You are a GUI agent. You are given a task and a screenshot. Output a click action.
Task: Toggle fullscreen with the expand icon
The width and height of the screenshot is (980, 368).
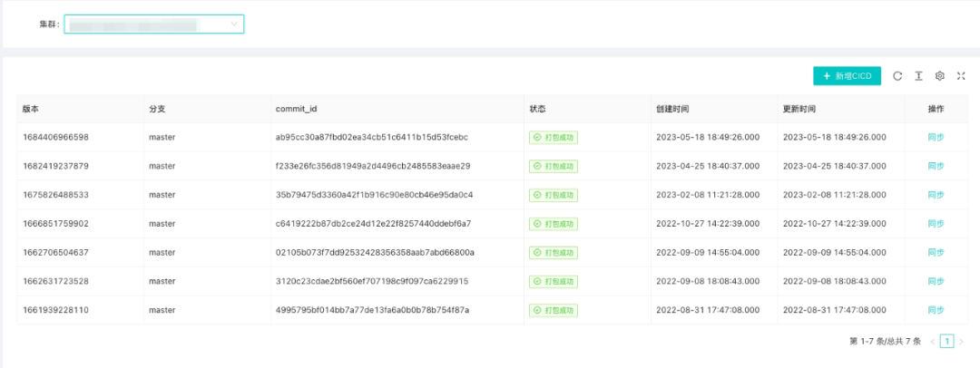[x=961, y=76]
